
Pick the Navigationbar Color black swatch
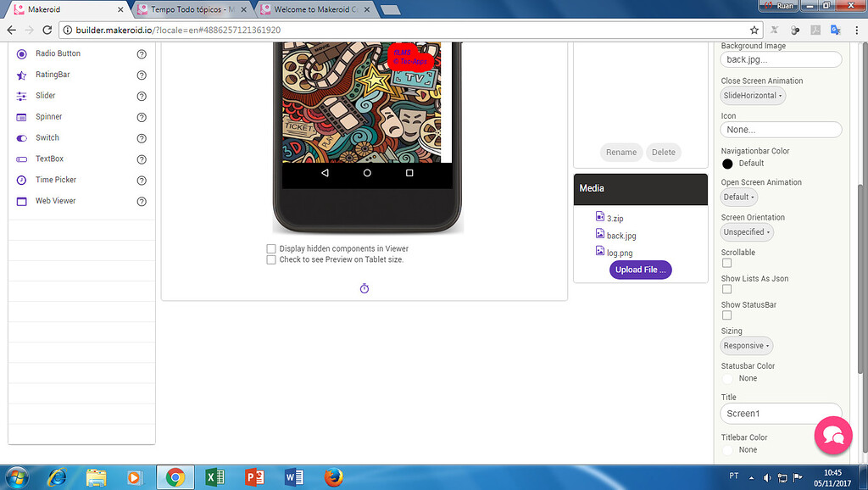pyautogui.click(x=727, y=164)
